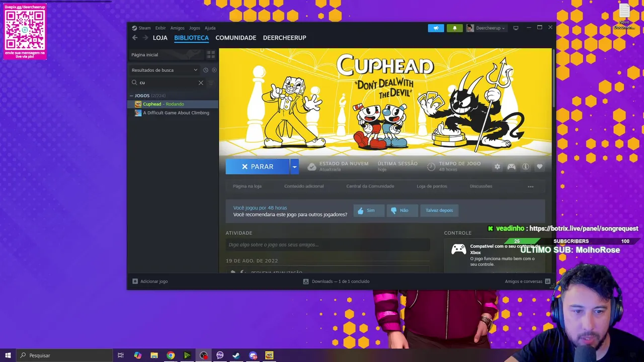644x362 pixels.
Task: Toggle recent activity clock filter
Action: 205,70
